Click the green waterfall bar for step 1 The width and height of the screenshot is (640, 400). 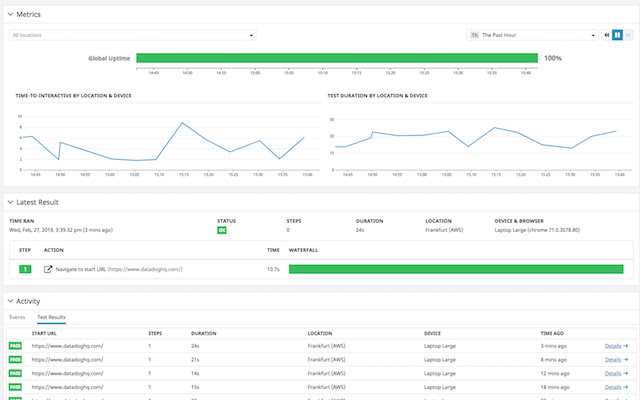click(455, 269)
